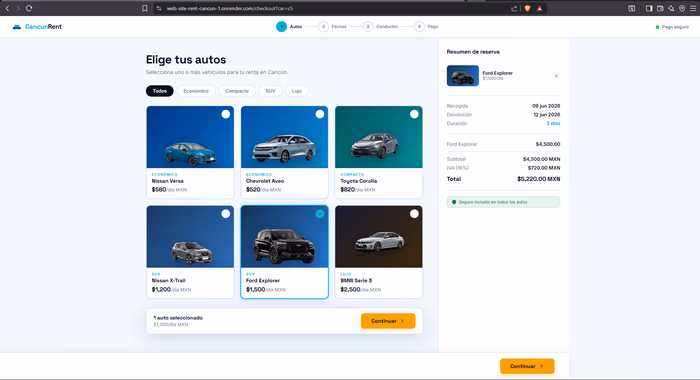Screen dimensions: 700x380
Task: Open site settings icon beside the URL
Action: (158, 8)
